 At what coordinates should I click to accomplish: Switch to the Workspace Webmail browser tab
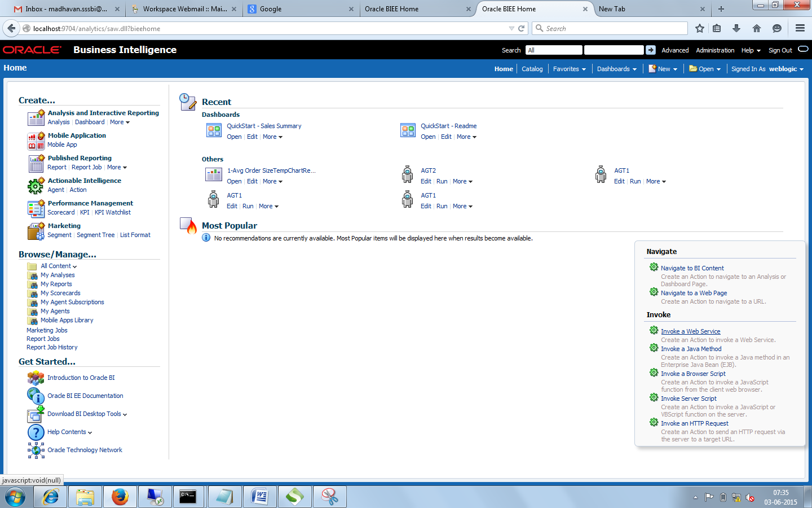coord(183,9)
